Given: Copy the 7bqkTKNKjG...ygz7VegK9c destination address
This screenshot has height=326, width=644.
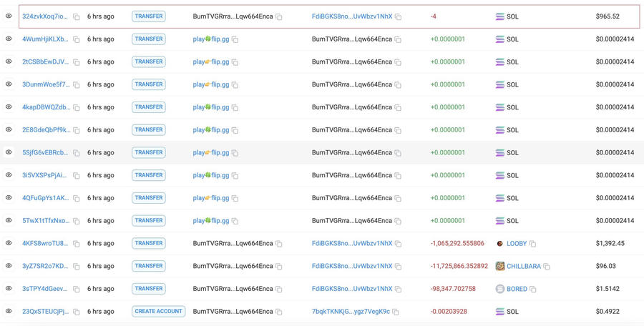Looking at the screenshot, I should tap(395, 312).
